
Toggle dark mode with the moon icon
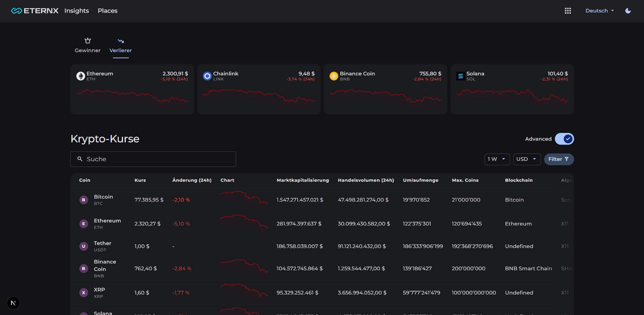(x=628, y=11)
